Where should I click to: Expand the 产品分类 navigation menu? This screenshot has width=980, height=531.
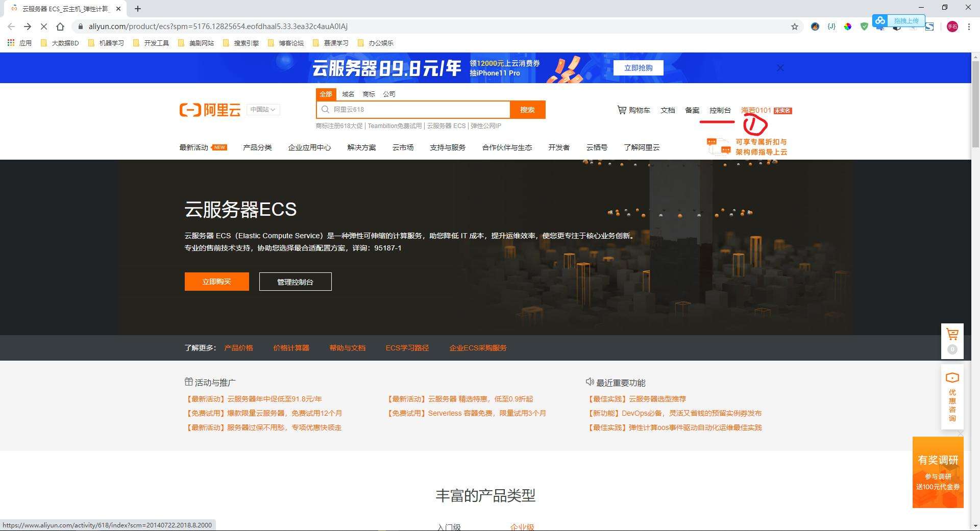(257, 147)
